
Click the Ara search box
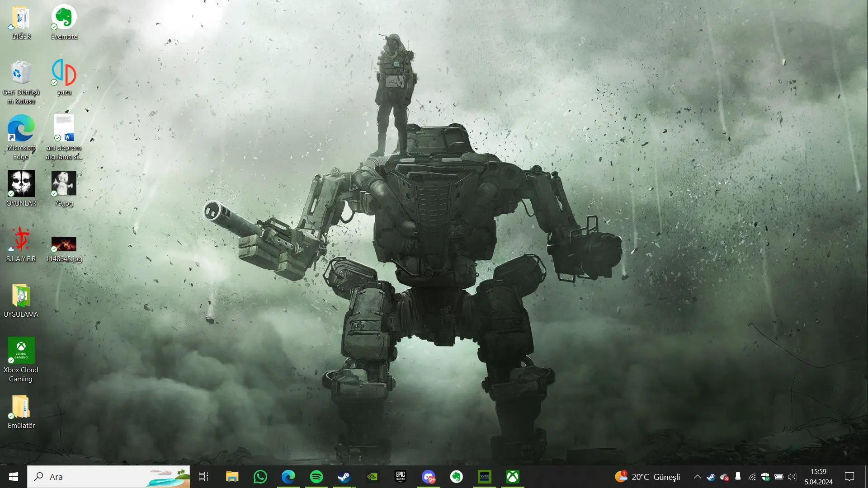pos(108,477)
